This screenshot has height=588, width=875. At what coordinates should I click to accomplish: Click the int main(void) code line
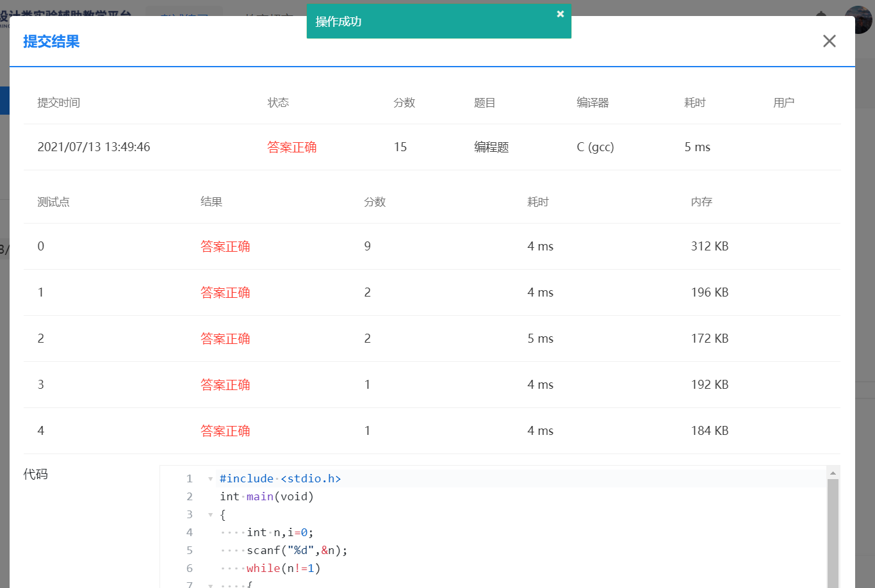pos(266,497)
